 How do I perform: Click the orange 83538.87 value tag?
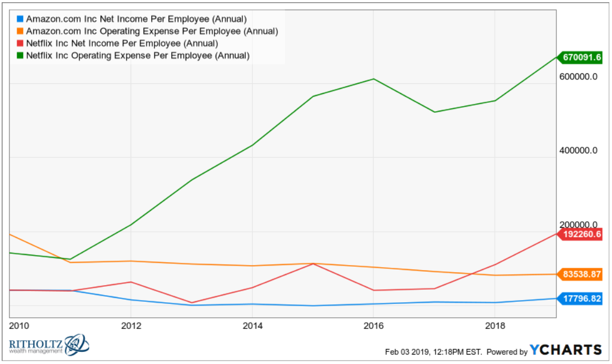(579, 275)
